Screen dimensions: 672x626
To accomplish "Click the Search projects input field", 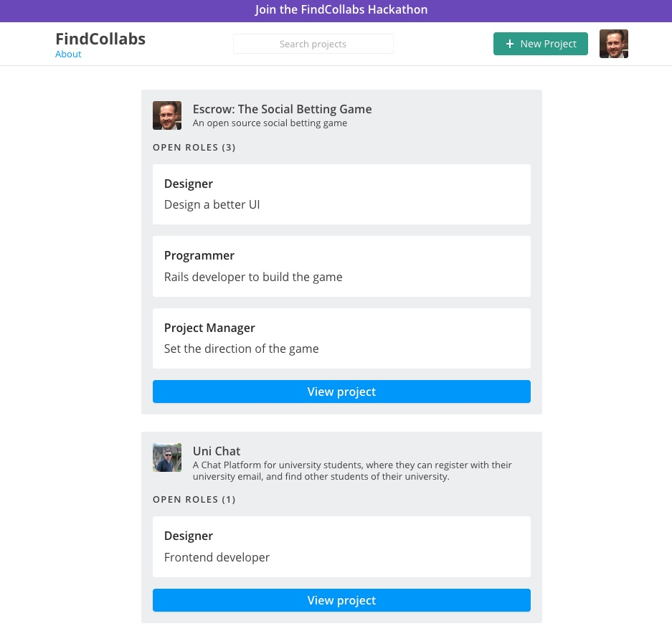I will (x=313, y=44).
